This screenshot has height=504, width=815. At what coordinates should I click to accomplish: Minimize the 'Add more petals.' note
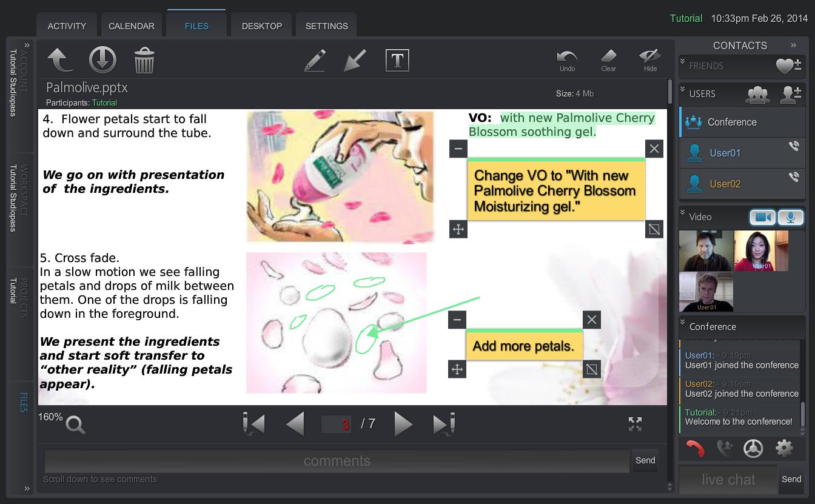coord(457,320)
